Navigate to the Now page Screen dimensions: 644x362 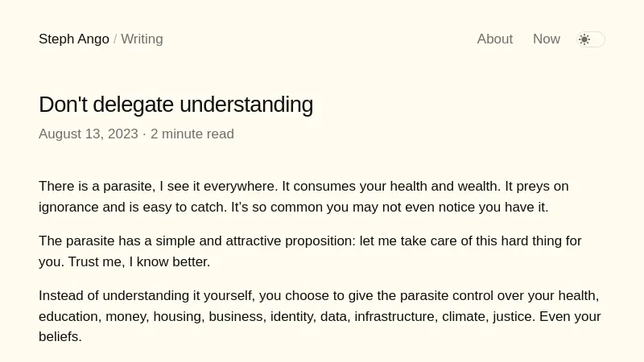click(x=547, y=39)
